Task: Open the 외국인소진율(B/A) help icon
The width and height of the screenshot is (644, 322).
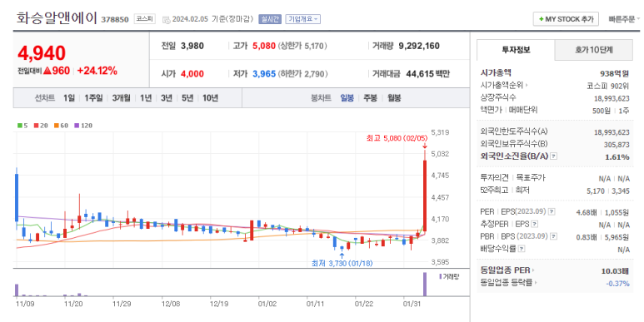Action: (554, 156)
